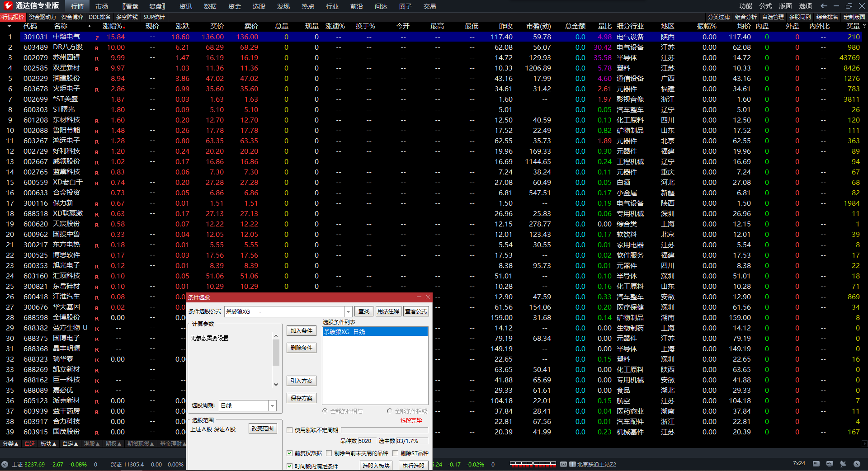Uncheck 前复权数据 checkbox
Image resolution: width=868 pixels, height=471 pixels.
tap(290, 453)
